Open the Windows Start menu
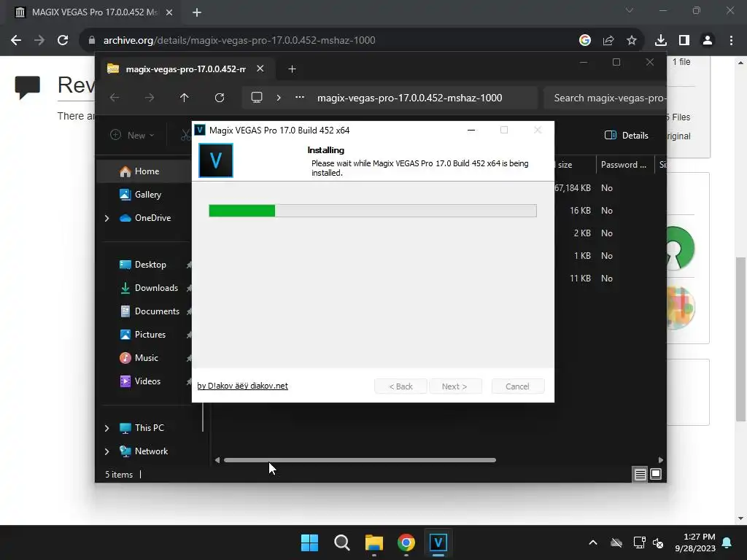This screenshot has height=560, width=747. coord(309,542)
